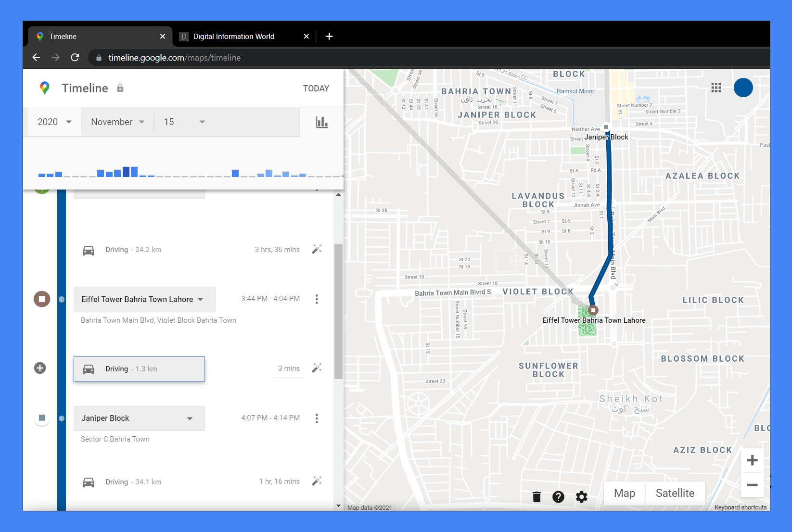Switch to Satellite view
This screenshot has width=792, height=532.
(x=675, y=493)
